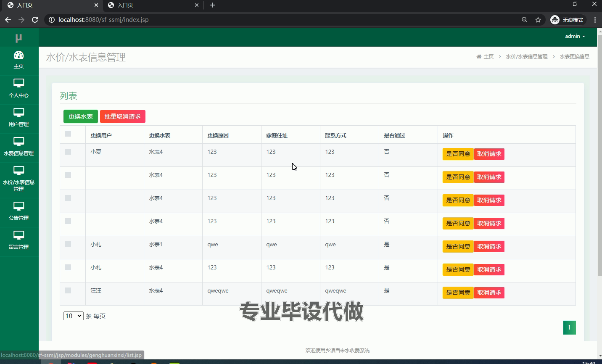Viewport: 602px width, 364px height.
Task: Open the rows-per-page dropdown showing 10
Action: click(74, 316)
